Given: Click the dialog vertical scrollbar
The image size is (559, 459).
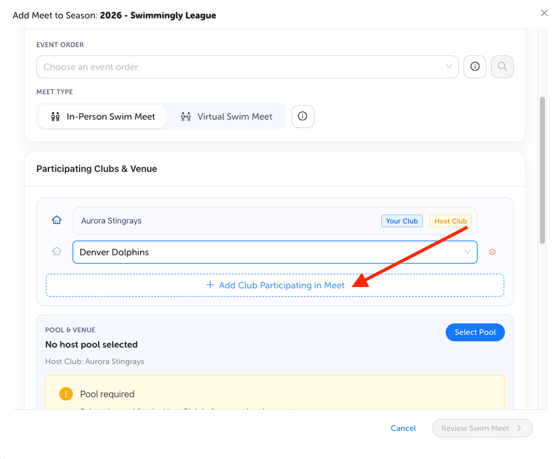Looking at the screenshot, I should tap(542, 170).
